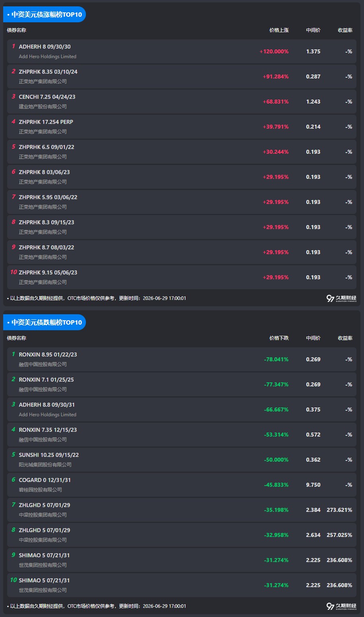Click bond ZHPRHK 9.15 05/06/23
The height and width of the screenshot is (617, 364).
(48, 272)
